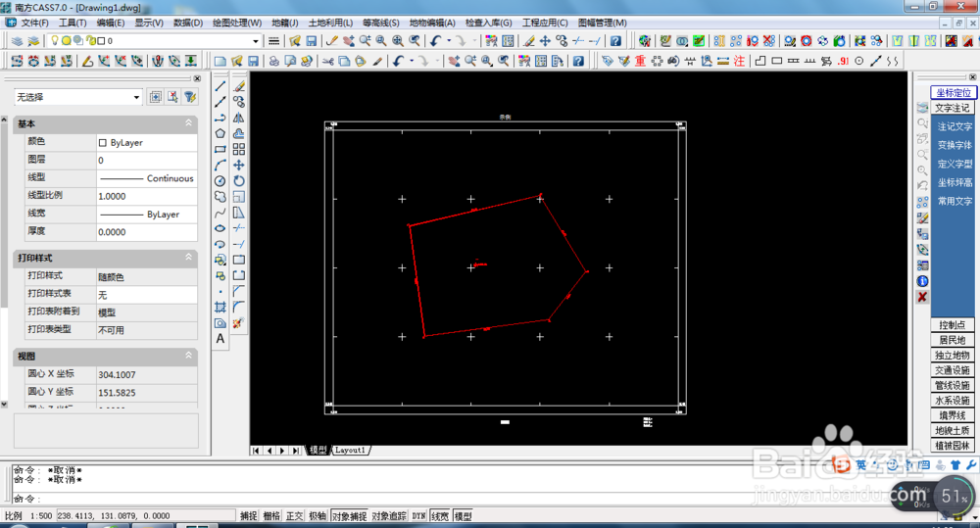
Task: Open the 打印样式表 property value 无
Action: [x=147, y=294]
